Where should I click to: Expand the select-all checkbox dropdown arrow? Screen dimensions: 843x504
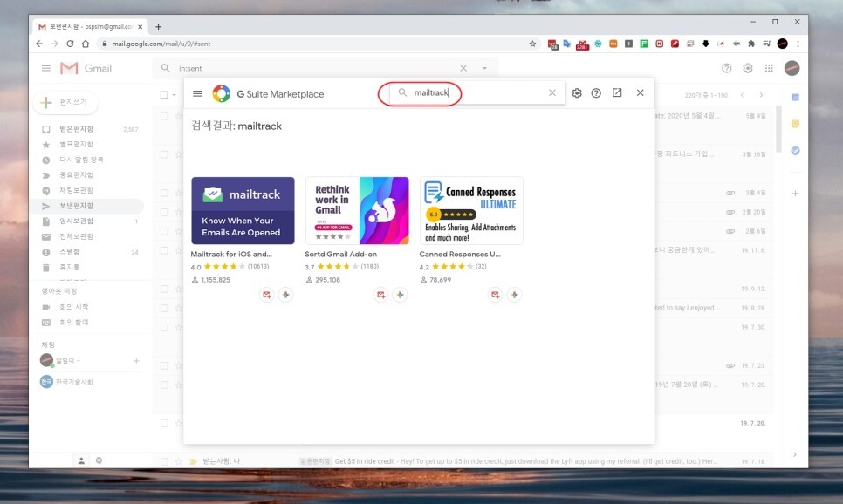point(174,95)
